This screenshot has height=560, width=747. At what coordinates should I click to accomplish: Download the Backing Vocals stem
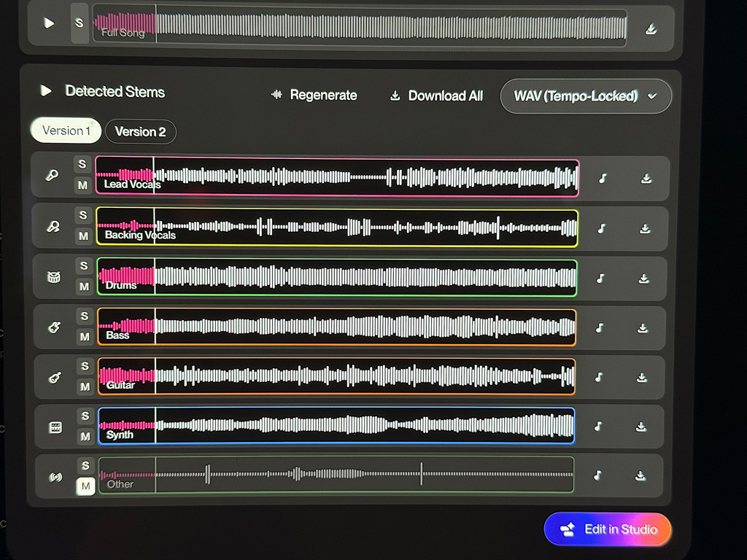point(645,229)
